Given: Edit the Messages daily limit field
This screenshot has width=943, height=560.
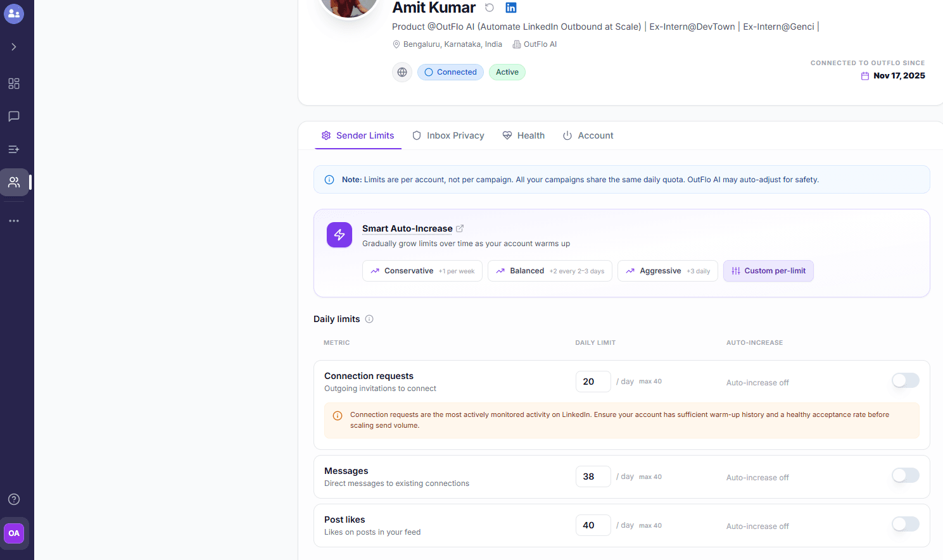Looking at the screenshot, I should 593,476.
